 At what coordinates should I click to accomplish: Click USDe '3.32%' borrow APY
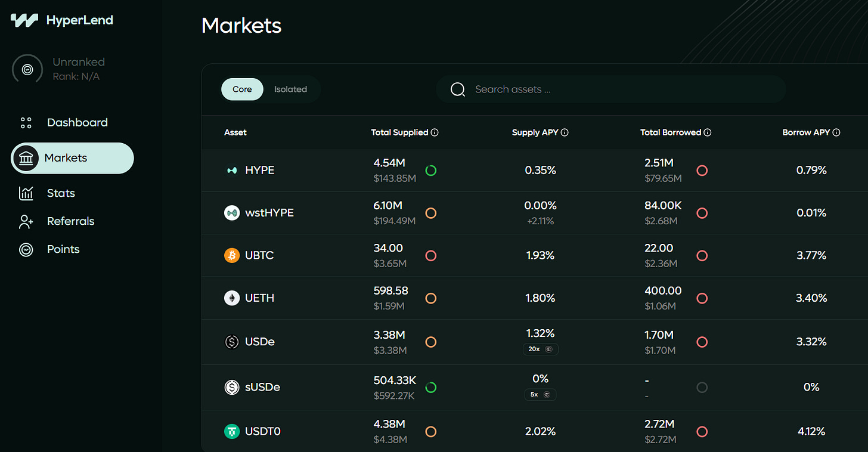pyautogui.click(x=811, y=342)
